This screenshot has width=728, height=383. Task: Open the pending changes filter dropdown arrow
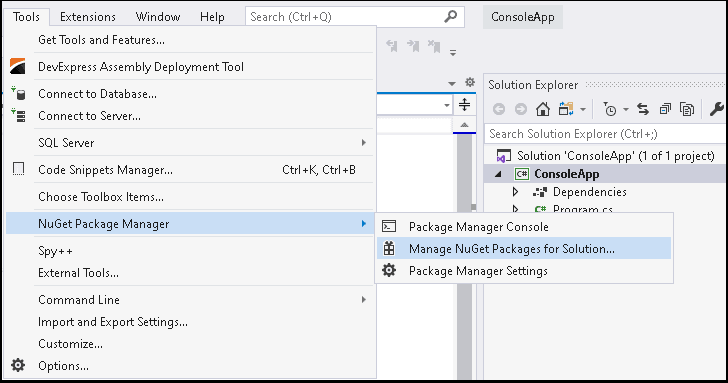[x=626, y=110]
